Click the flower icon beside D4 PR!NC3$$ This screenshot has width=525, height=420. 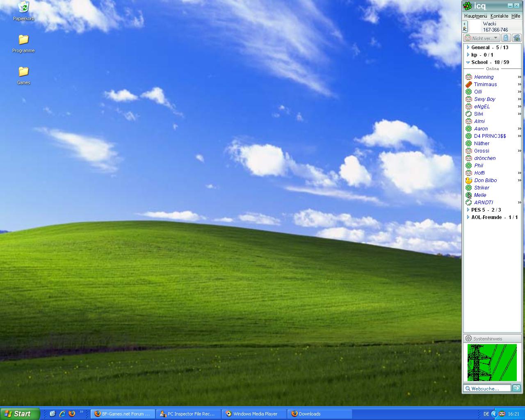point(469,136)
